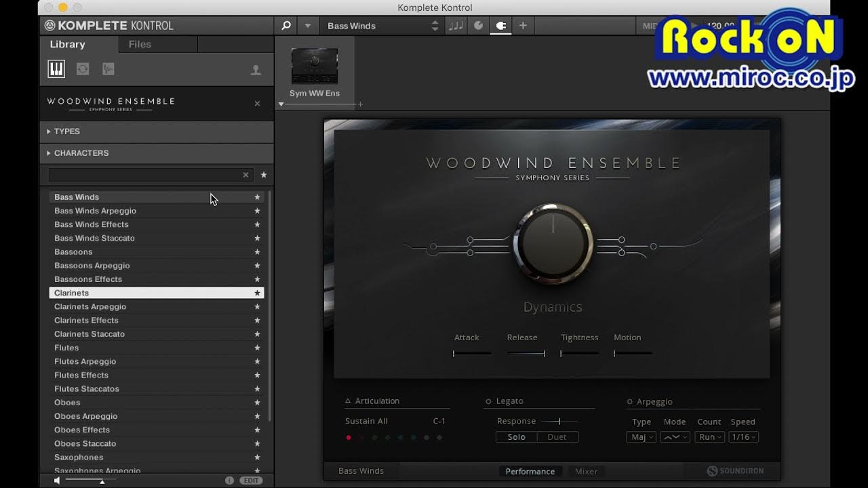Open the dropdown arrow beside the magnifier
868x488 pixels.
point(308,26)
